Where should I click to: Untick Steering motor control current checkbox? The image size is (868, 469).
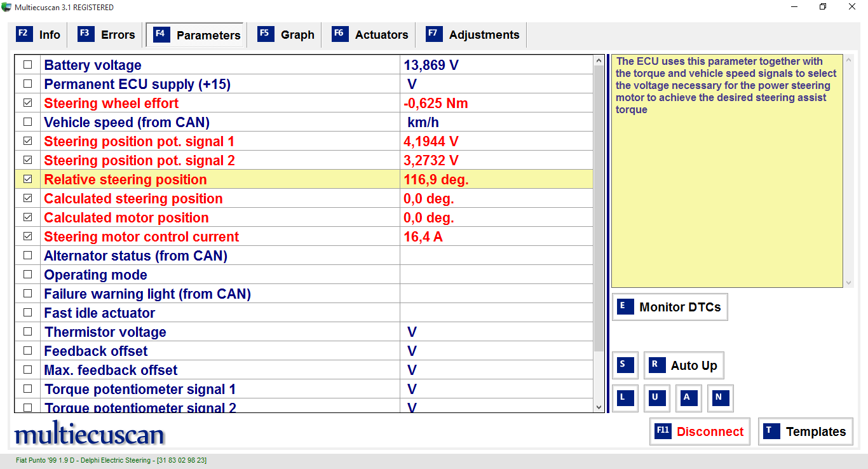click(x=27, y=236)
